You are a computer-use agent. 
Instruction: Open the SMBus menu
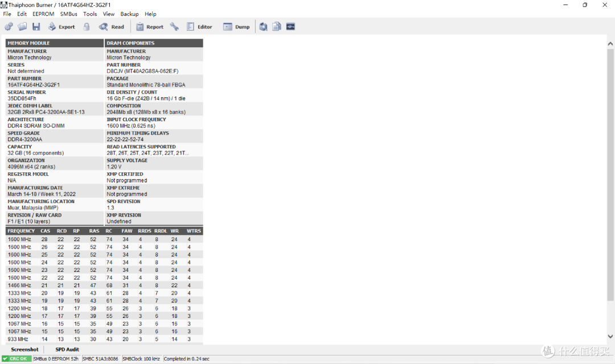(69, 14)
